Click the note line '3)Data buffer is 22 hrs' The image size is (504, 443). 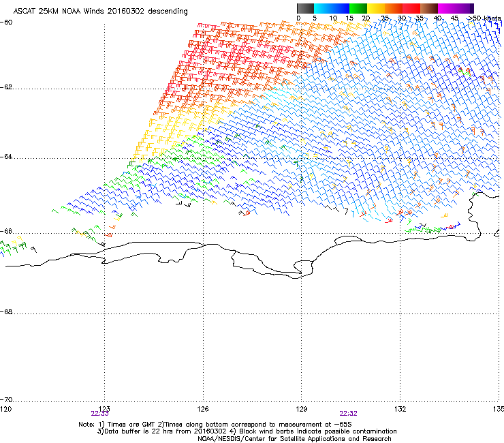pyautogui.click(x=247, y=431)
